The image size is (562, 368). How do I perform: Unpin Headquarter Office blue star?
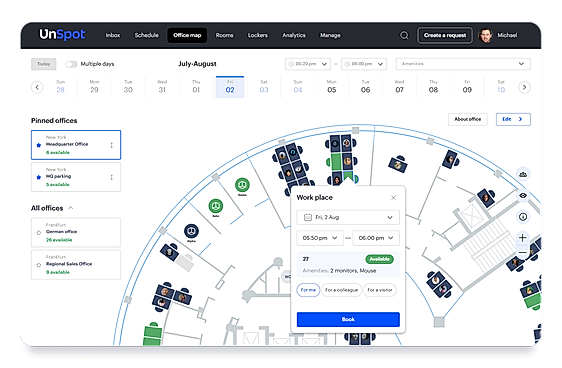[x=39, y=145]
